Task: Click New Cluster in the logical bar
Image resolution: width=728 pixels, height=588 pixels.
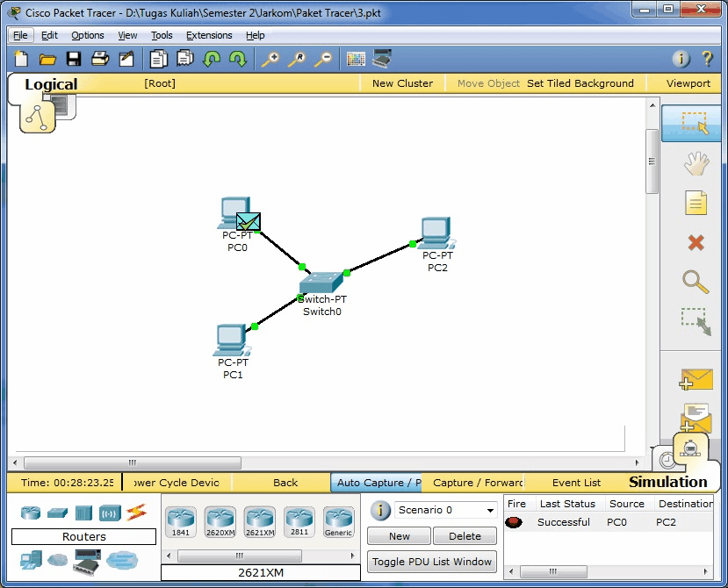Action: (x=402, y=83)
